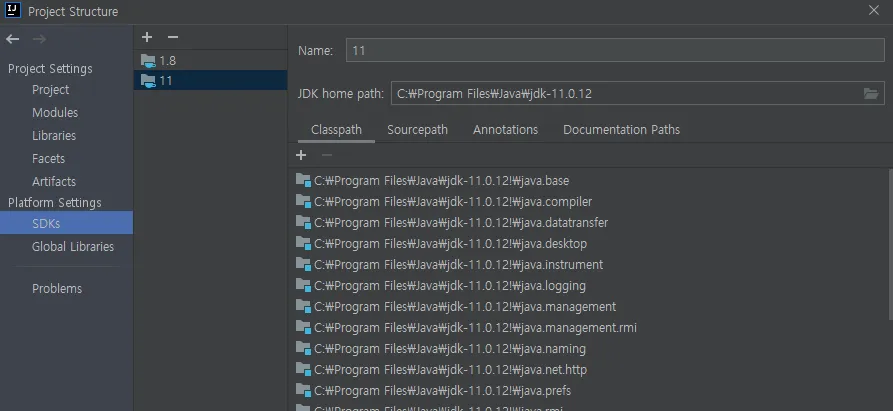Select the java.naming classpath path text
Screen dimensions: 893x411
click(x=449, y=349)
